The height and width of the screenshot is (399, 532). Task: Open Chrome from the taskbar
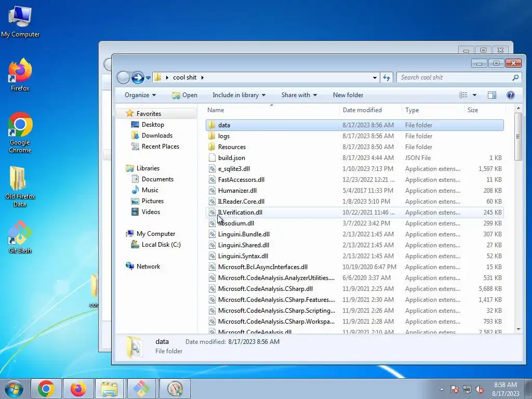pyautogui.click(x=46, y=389)
